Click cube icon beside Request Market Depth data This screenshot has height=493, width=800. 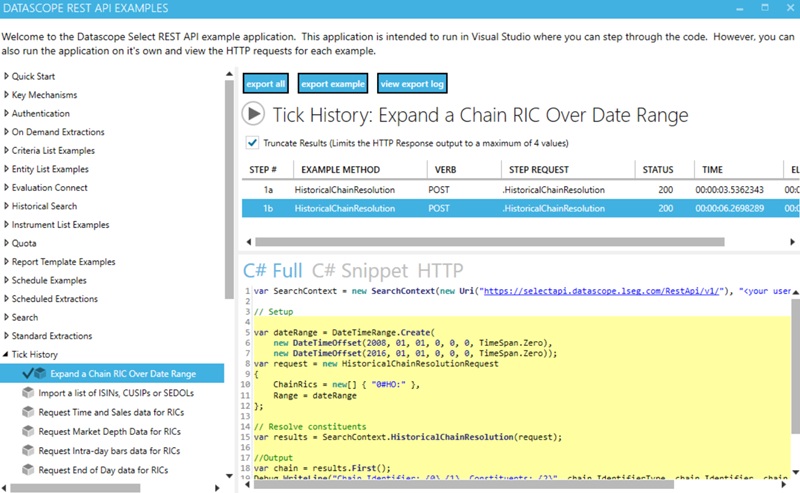[28, 431]
